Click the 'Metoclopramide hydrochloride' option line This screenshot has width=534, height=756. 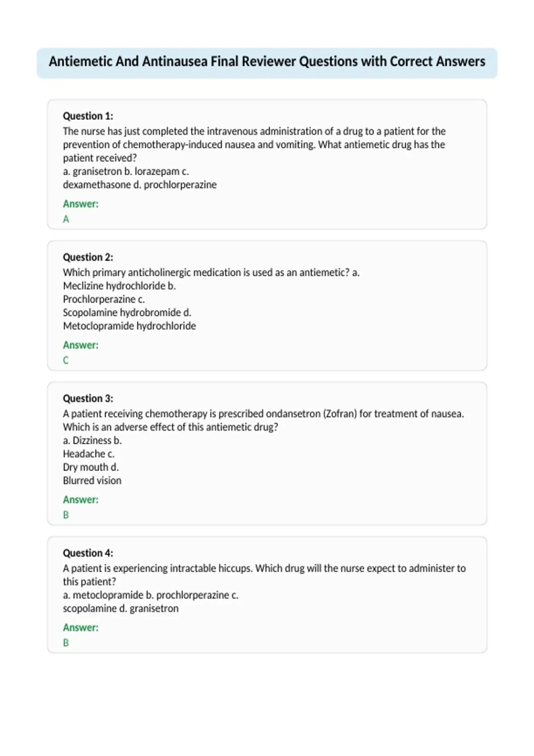click(129, 326)
